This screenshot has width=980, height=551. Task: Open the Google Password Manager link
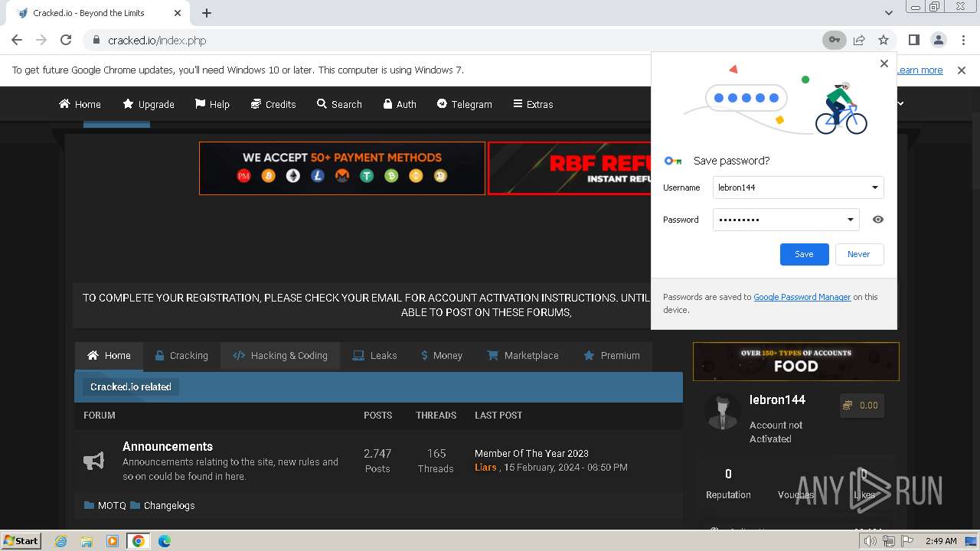802,297
